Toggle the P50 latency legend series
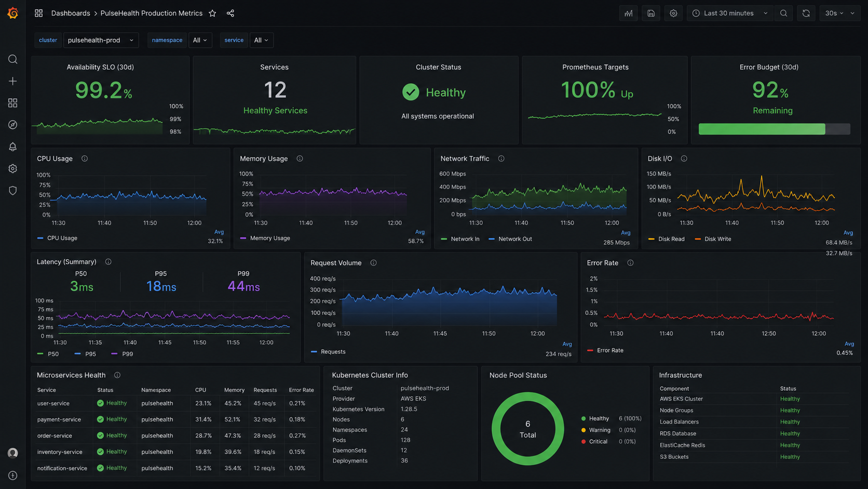The image size is (868, 489). (48, 354)
